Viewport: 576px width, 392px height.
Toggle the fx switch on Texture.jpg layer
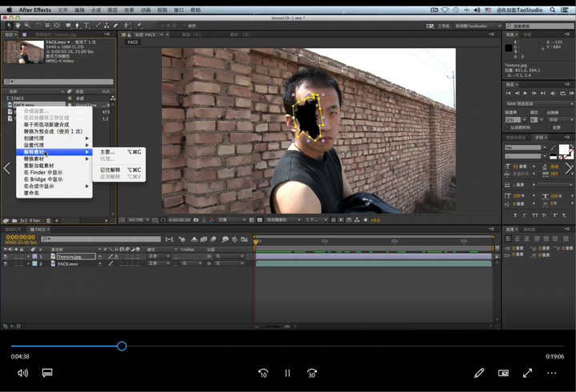click(116, 256)
